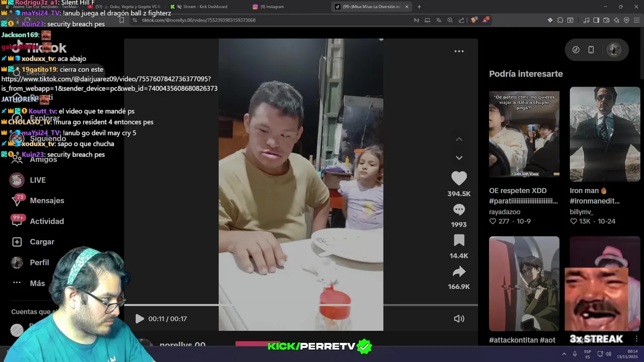Screen dimensions: 644x362
Task: Click the TikTok coins icon at top right
Action: tap(576, 50)
